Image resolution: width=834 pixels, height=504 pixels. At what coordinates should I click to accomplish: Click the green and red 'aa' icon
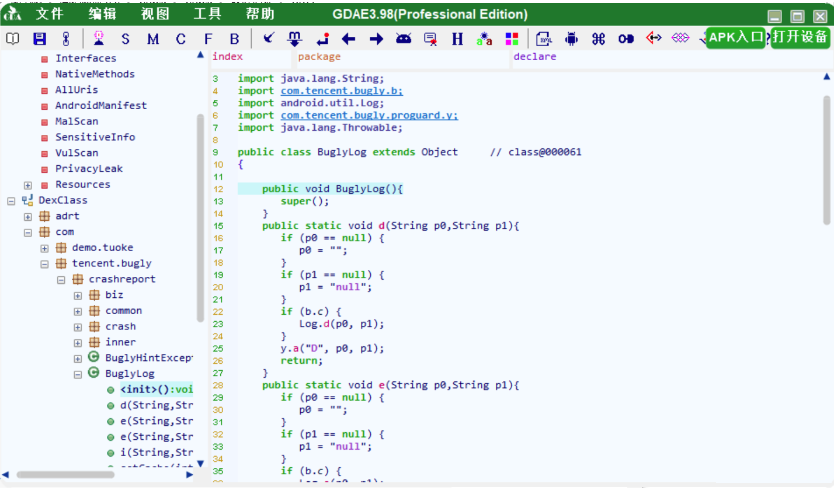tap(484, 39)
